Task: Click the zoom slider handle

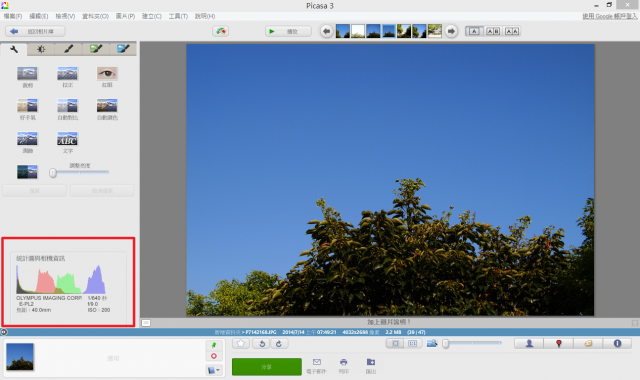Action: (446, 344)
